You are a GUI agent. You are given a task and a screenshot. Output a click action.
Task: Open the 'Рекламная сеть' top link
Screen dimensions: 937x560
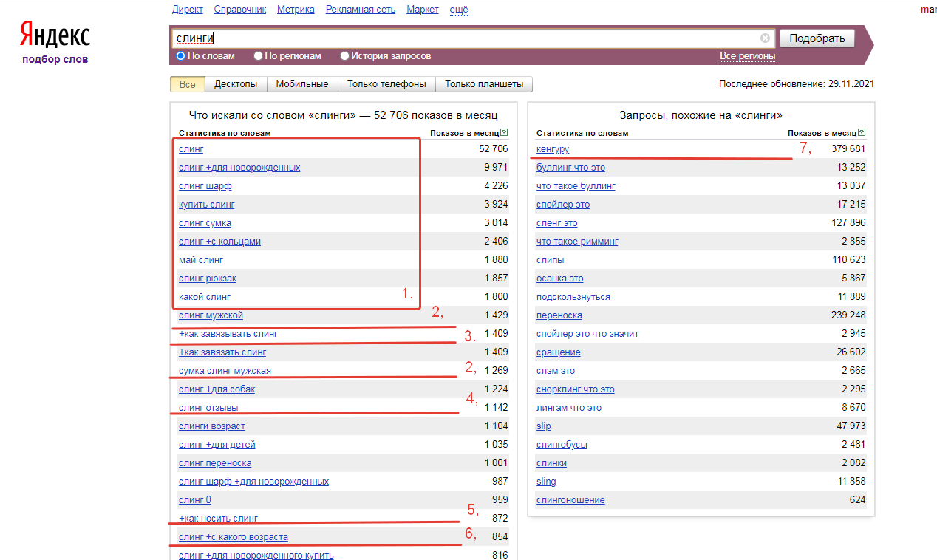[x=361, y=10]
